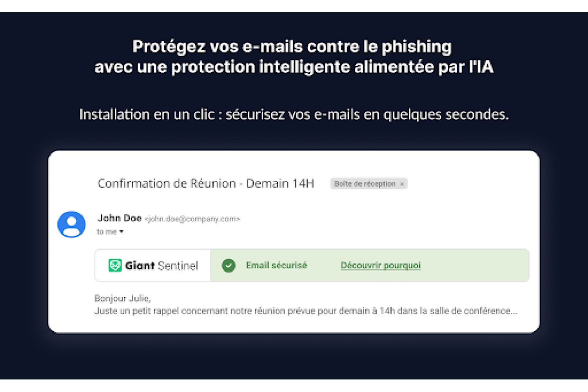This screenshot has height=392, width=588.
Task: Click the "to me" recipient text
Action: pos(107,232)
